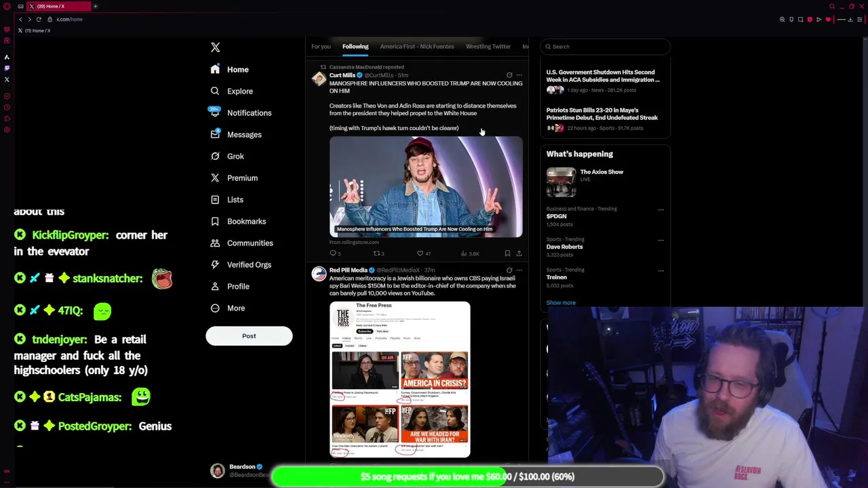
Task: Open a new browser tab
Action: (x=96, y=6)
